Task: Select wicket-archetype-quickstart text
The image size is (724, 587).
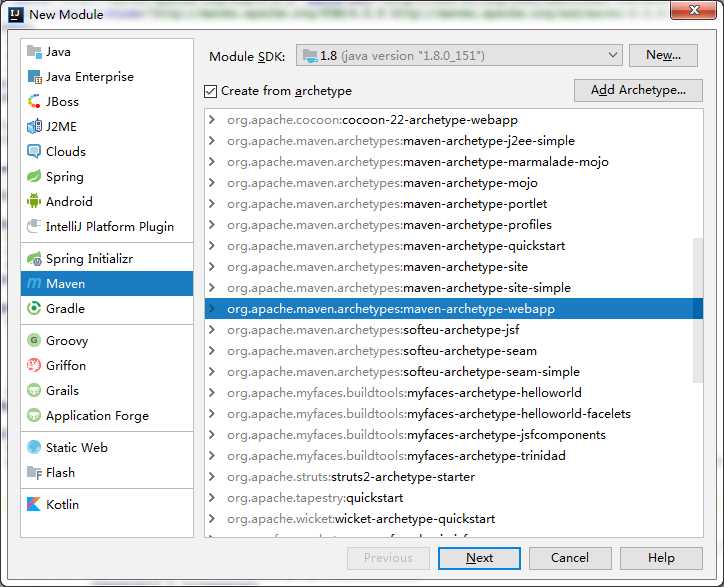Action: pyautogui.click(x=415, y=519)
